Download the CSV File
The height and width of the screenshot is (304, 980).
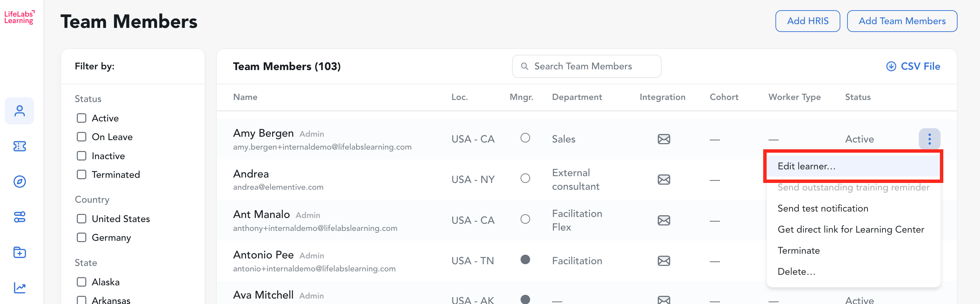point(913,67)
